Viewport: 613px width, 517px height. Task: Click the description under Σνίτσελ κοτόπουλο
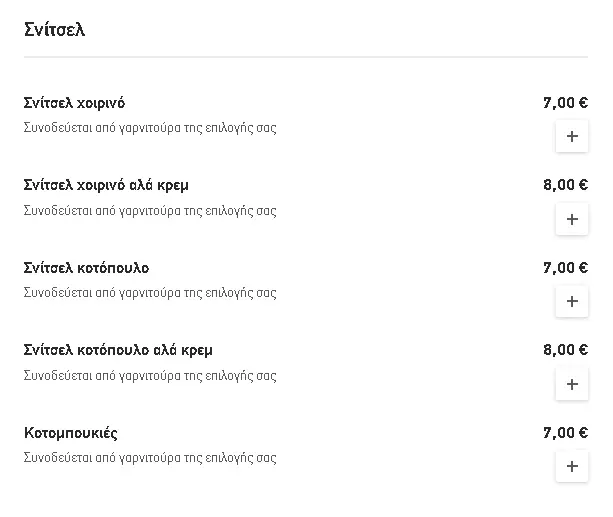point(150,293)
